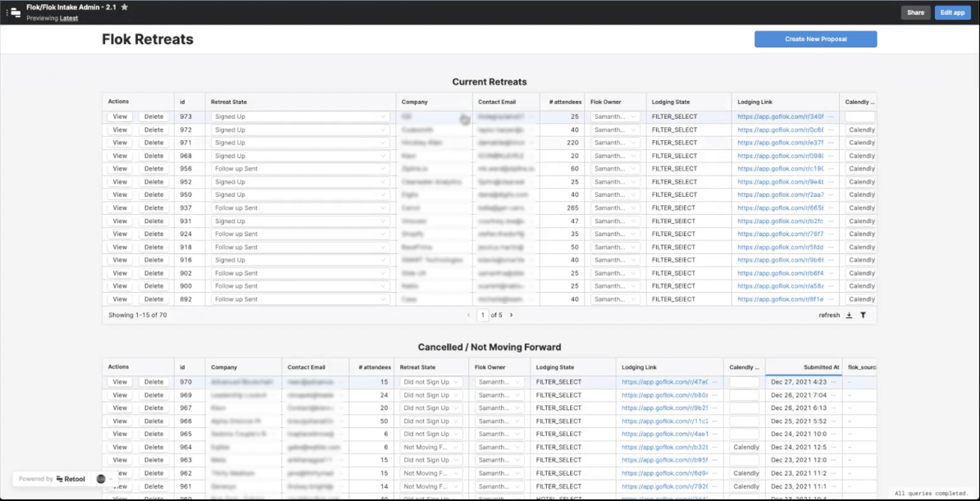Open ellipsis beside lodging link row 937

click(832, 208)
